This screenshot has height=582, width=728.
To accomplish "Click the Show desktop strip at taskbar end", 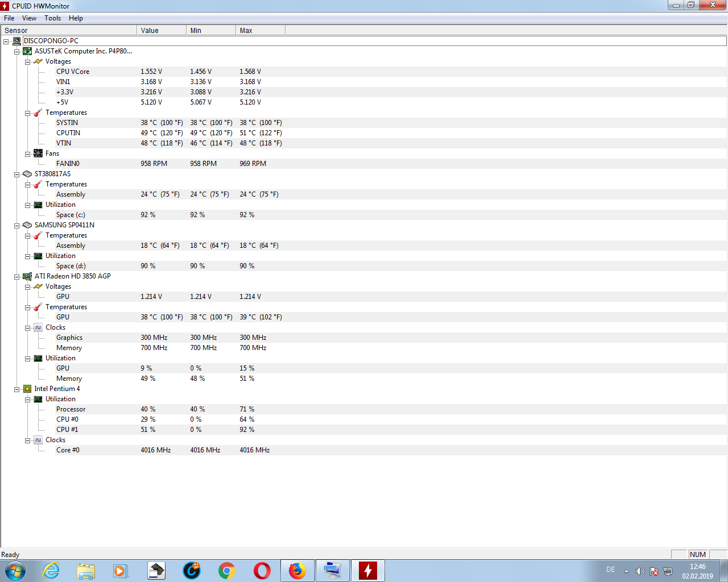I will coord(724,571).
